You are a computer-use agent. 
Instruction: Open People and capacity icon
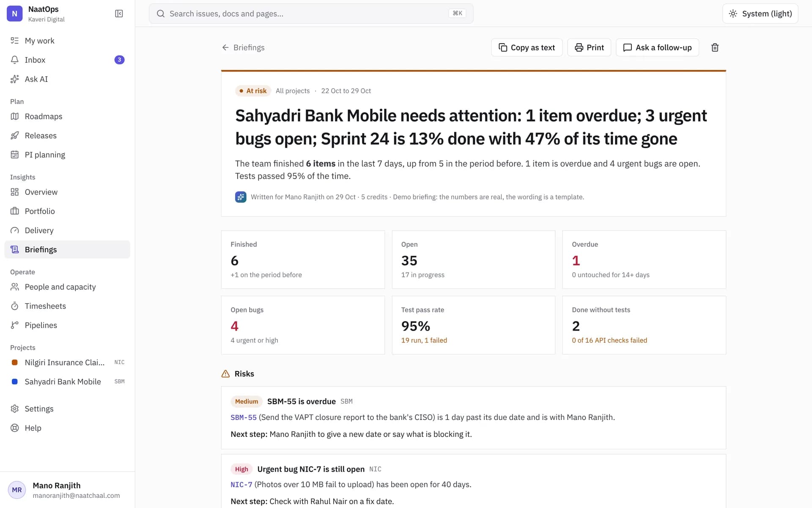15,287
